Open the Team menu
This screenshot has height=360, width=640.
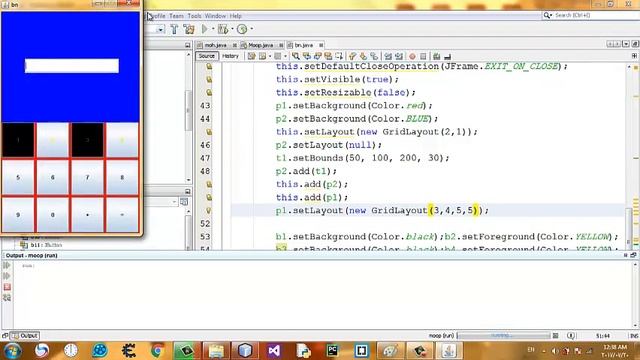176,16
